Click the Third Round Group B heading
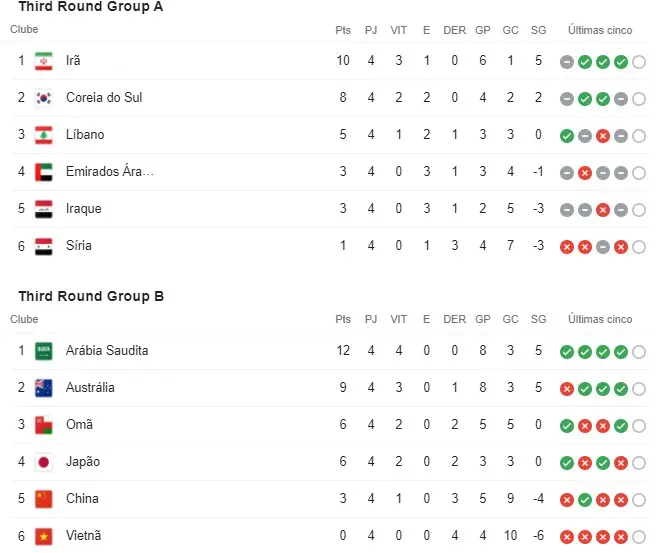 click(x=91, y=296)
